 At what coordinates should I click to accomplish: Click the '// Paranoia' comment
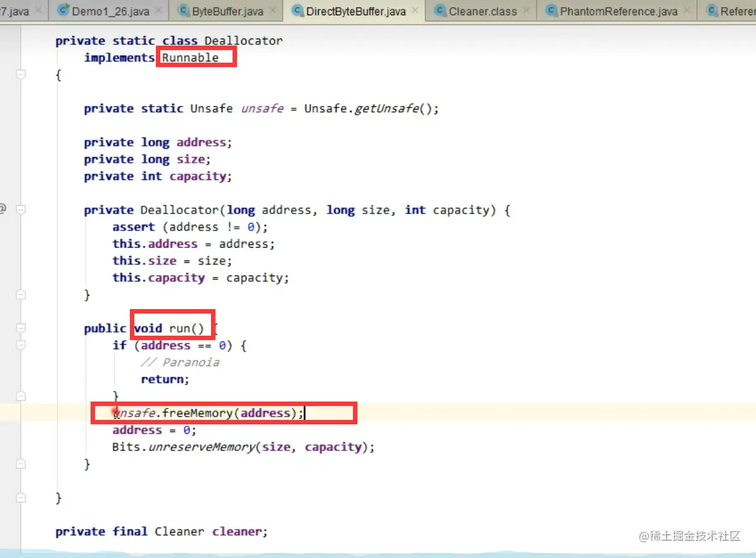click(x=180, y=362)
